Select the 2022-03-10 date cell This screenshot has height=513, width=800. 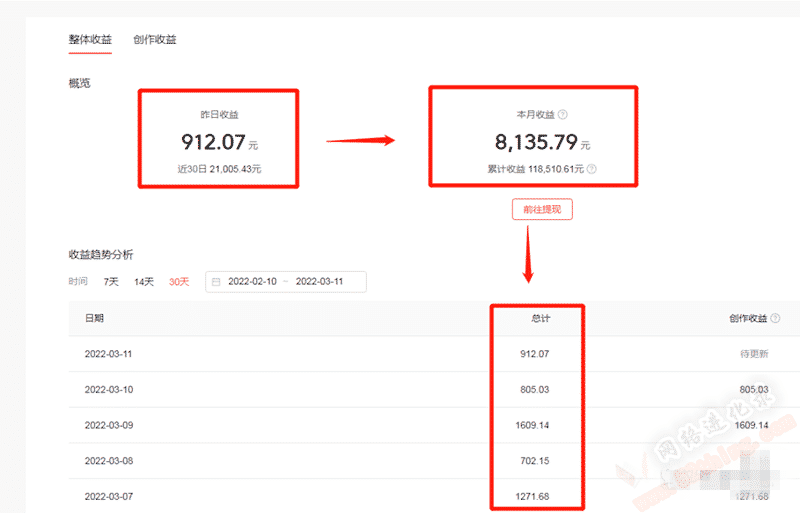(x=109, y=389)
